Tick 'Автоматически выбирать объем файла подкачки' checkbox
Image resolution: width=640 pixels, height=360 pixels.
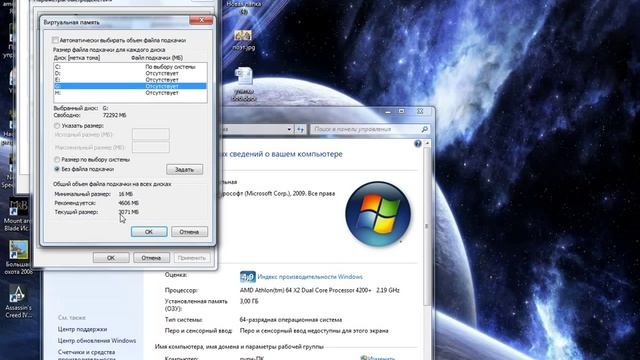pos(55,40)
